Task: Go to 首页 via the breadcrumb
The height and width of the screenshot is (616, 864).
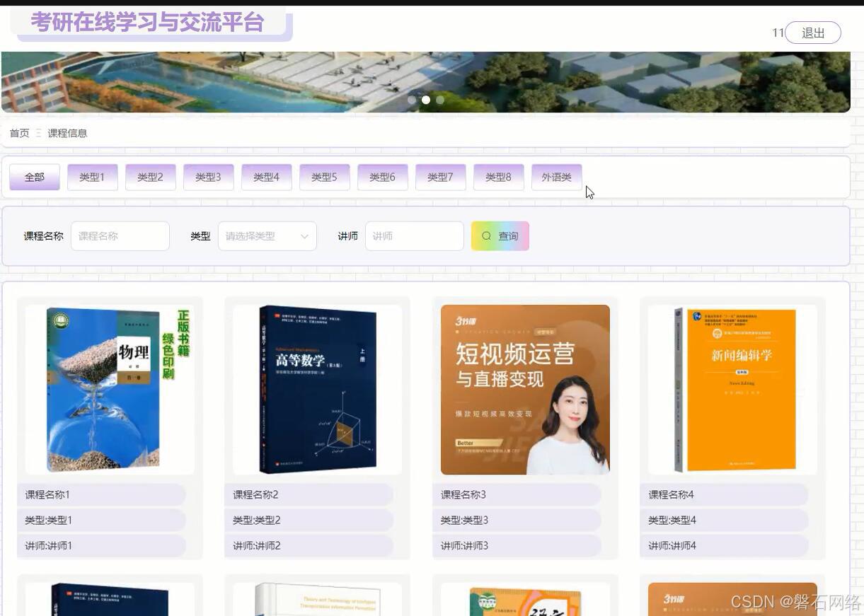Action: (19, 133)
